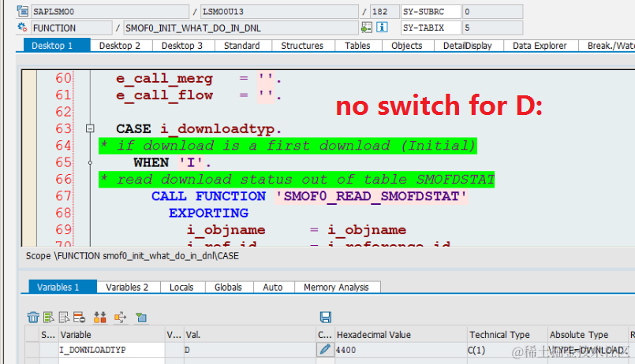The width and height of the screenshot is (635, 364).
Task: Click line number 63 in the gutter
Action: tap(64, 128)
